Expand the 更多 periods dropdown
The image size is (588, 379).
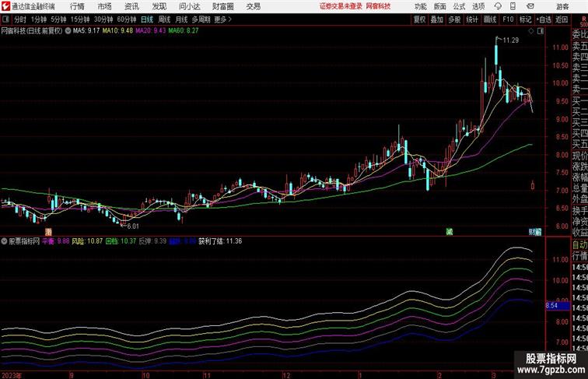point(222,19)
